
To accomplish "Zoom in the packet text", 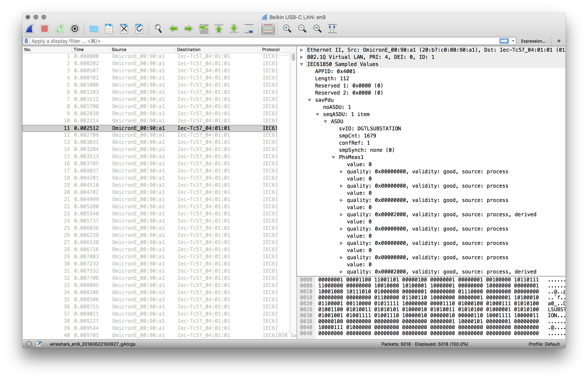I will tap(287, 29).
